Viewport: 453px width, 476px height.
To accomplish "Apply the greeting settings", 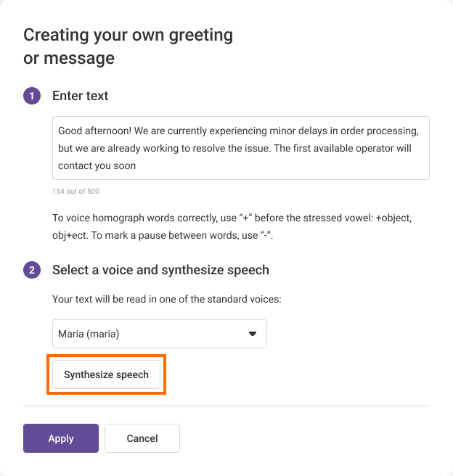I will pyautogui.click(x=61, y=438).
